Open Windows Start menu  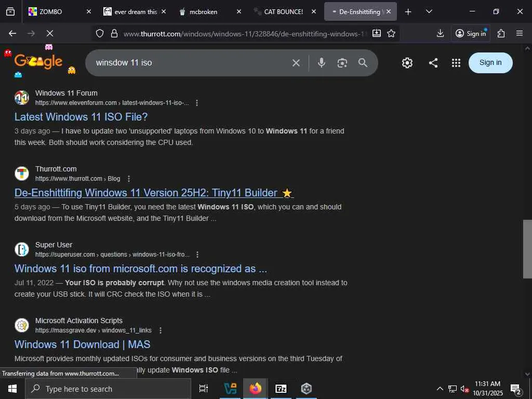point(12,389)
